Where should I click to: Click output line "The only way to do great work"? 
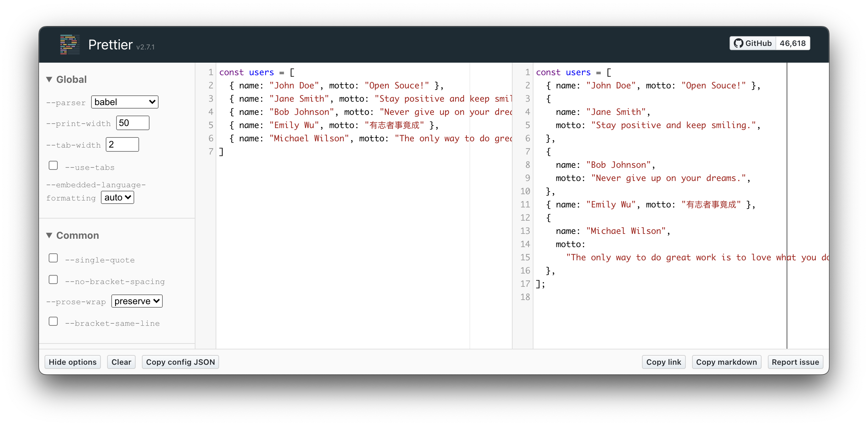698,258
